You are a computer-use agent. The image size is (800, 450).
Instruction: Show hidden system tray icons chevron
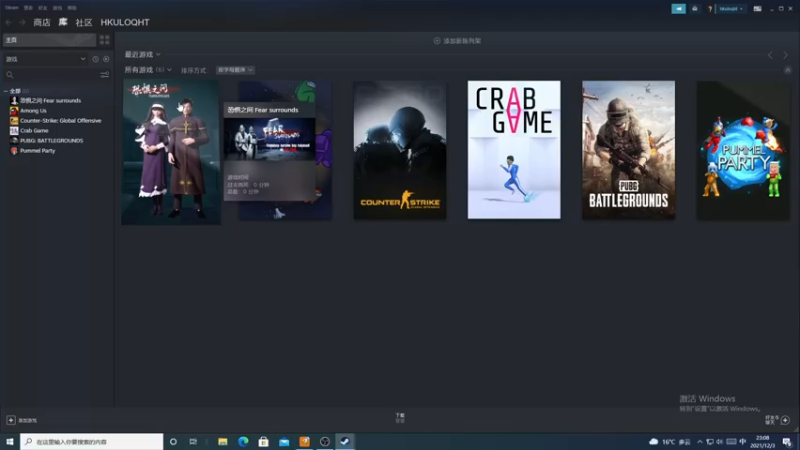[x=699, y=442]
